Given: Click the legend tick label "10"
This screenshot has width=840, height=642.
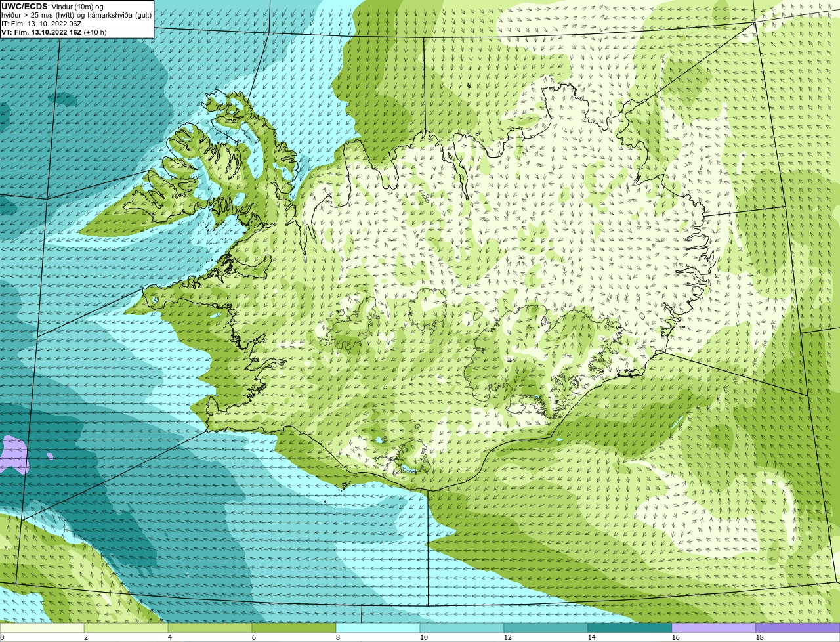Looking at the screenshot, I should 424,637.
